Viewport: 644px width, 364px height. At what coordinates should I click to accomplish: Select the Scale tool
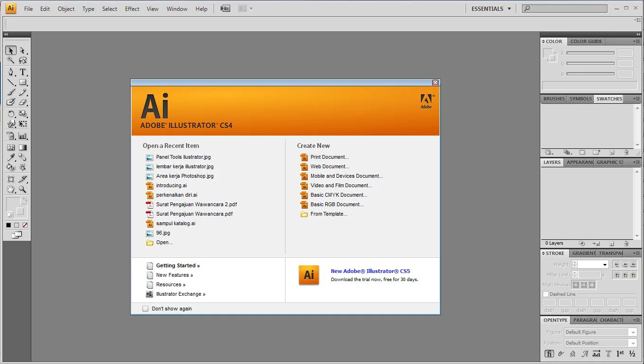(23, 114)
